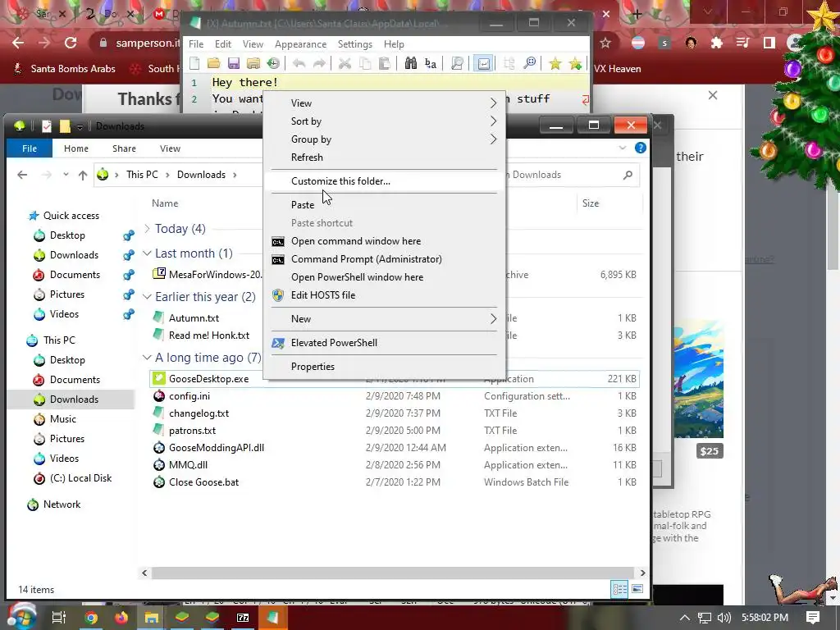Viewport: 840px width, 630px height.
Task: Click the Paste clipboard icon in editor toolbar
Action: click(384, 64)
